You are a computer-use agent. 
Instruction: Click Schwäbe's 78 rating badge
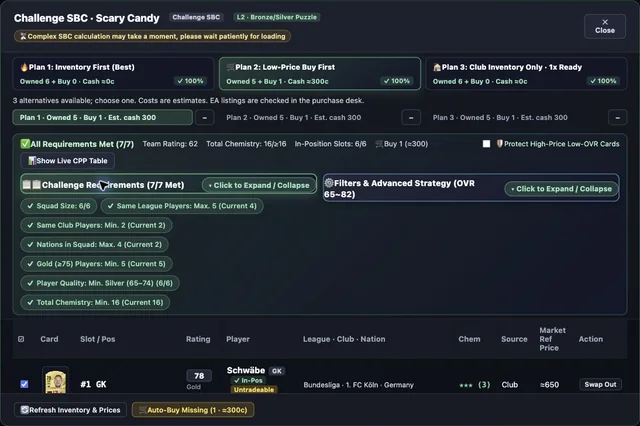(x=199, y=375)
